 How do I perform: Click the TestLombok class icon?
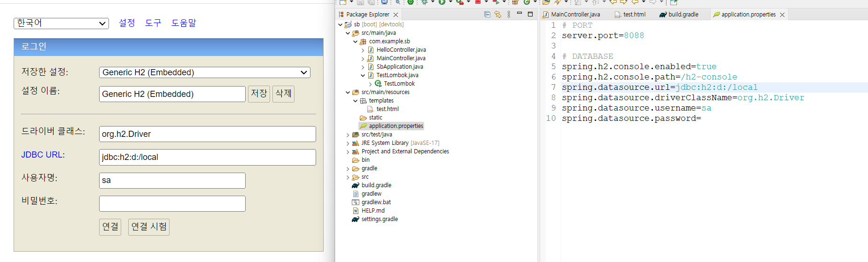coord(378,84)
